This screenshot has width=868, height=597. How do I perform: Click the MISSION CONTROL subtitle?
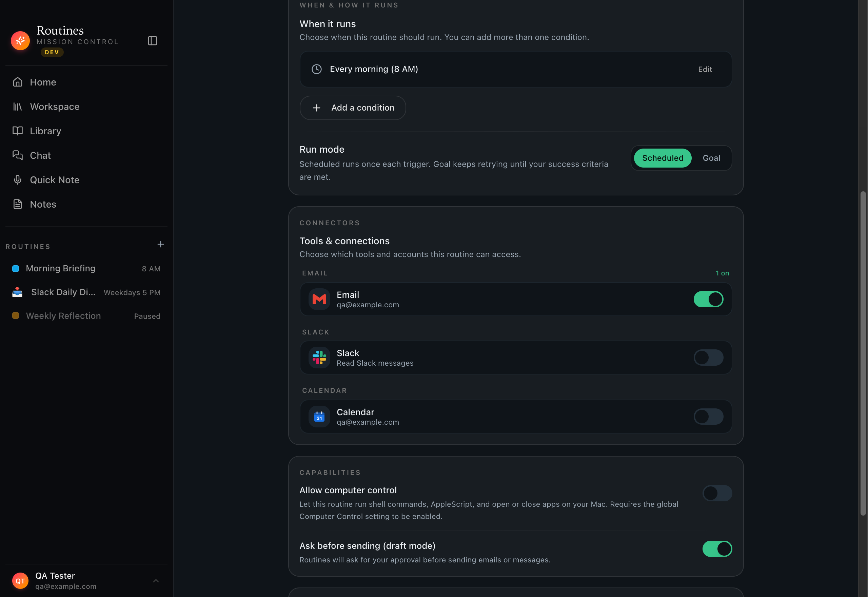pos(78,42)
